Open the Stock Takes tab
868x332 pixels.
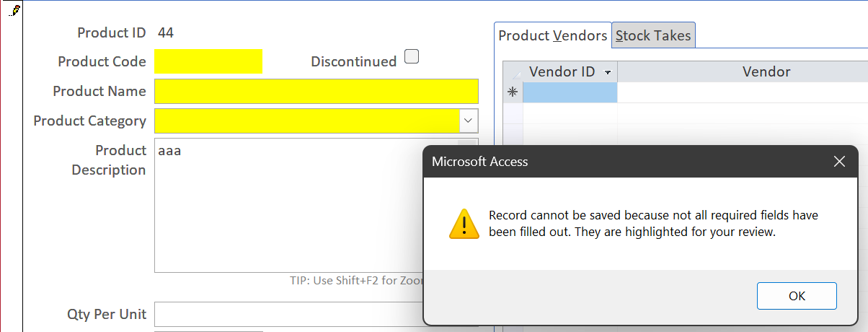point(653,35)
